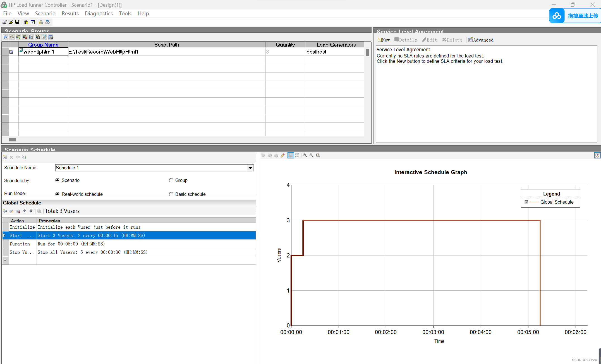Open the Diagnostics menu
This screenshot has height=364, width=601.
point(99,13)
